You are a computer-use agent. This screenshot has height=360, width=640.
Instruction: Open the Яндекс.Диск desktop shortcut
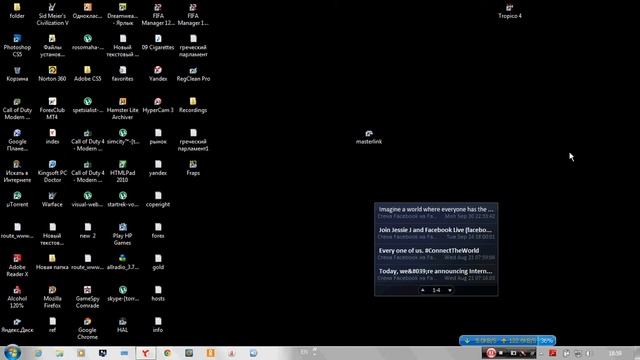[17, 325]
